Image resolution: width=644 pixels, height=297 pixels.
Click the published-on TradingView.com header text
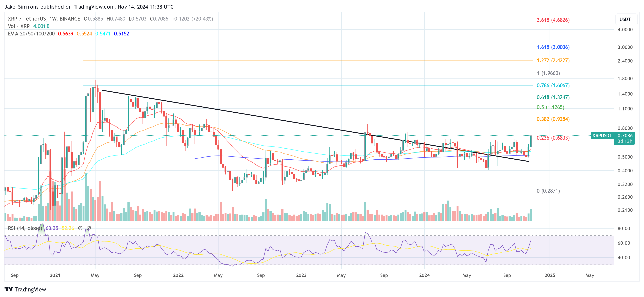[89, 7]
